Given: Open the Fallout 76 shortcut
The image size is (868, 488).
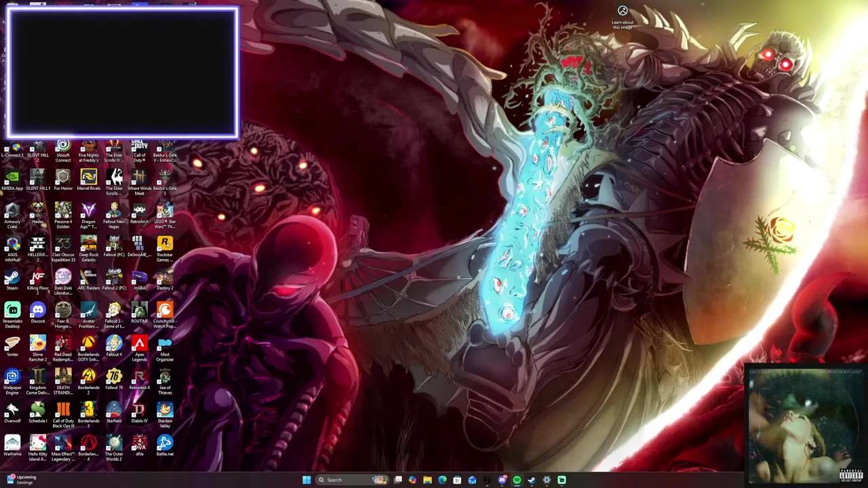Looking at the screenshot, I should [114, 380].
